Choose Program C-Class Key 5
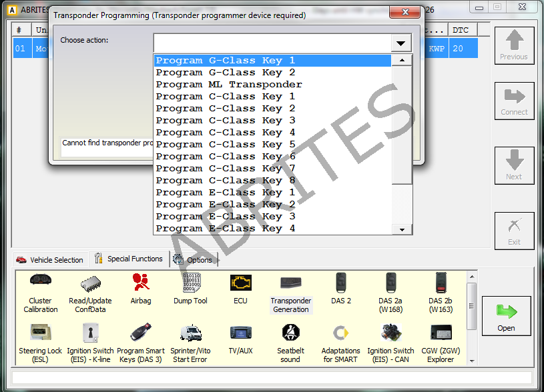The height and width of the screenshot is (392, 544). click(273, 145)
